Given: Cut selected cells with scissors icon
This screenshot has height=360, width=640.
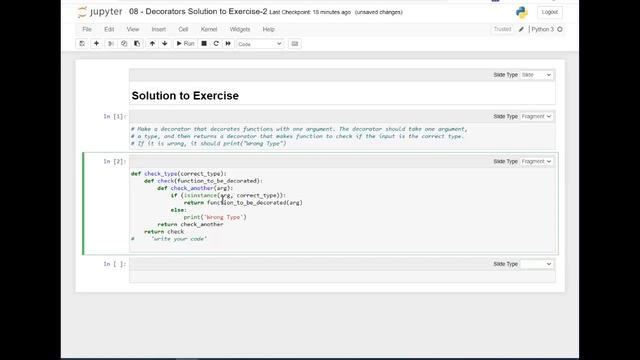Looking at the screenshot, I should pos(111,44).
